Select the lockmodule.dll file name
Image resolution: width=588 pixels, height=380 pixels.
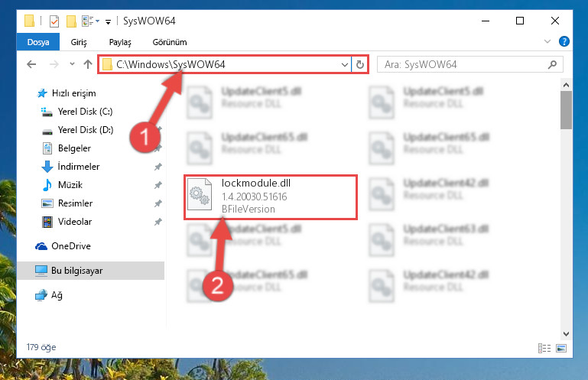pyautogui.click(x=256, y=183)
